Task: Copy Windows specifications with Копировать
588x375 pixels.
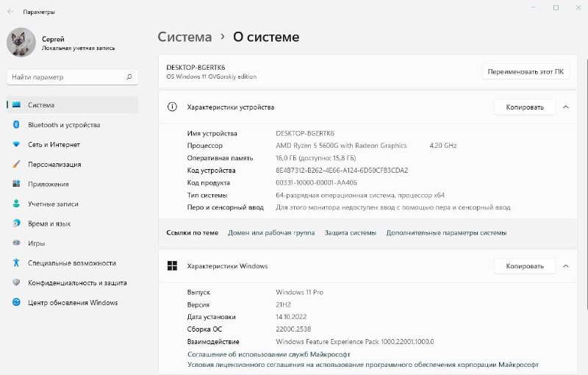Action: pyautogui.click(x=524, y=266)
